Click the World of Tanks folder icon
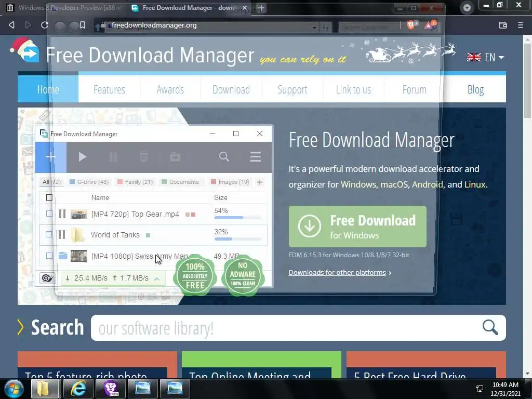The image size is (532, 399). click(x=77, y=234)
